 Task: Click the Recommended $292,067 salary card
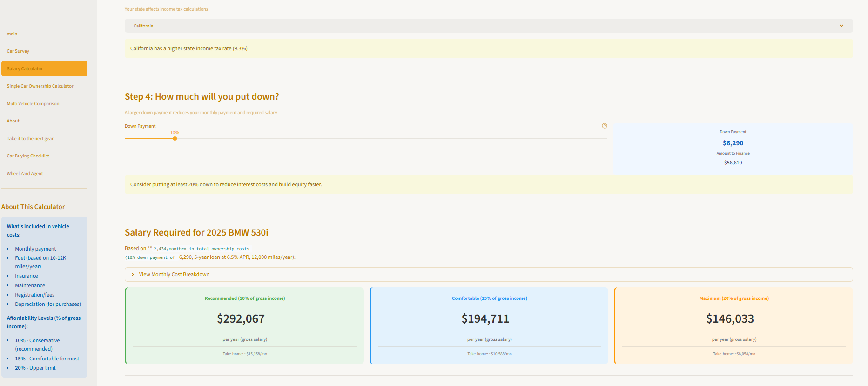pyautogui.click(x=244, y=325)
